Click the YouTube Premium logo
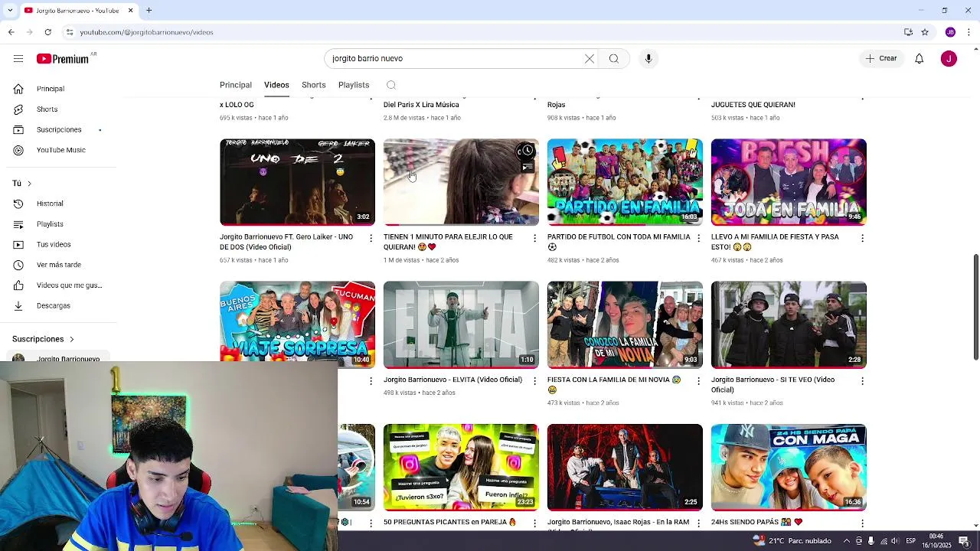Viewport: 980px width, 551px height. click(x=63, y=59)
